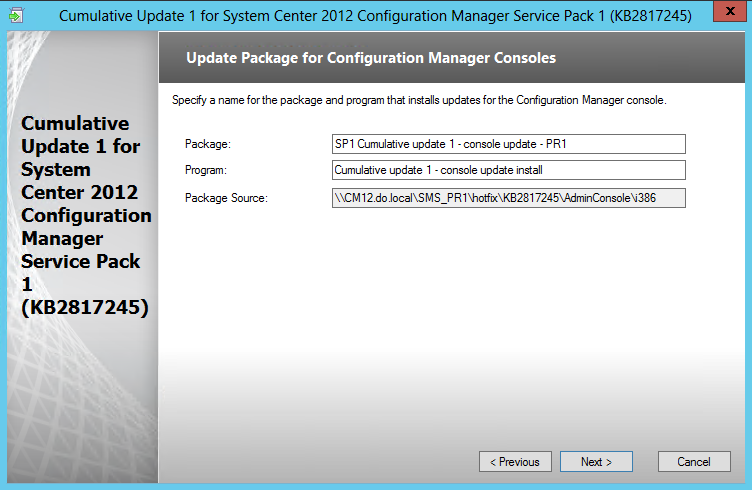Go back with the Previous button

[x=515, y=461]
